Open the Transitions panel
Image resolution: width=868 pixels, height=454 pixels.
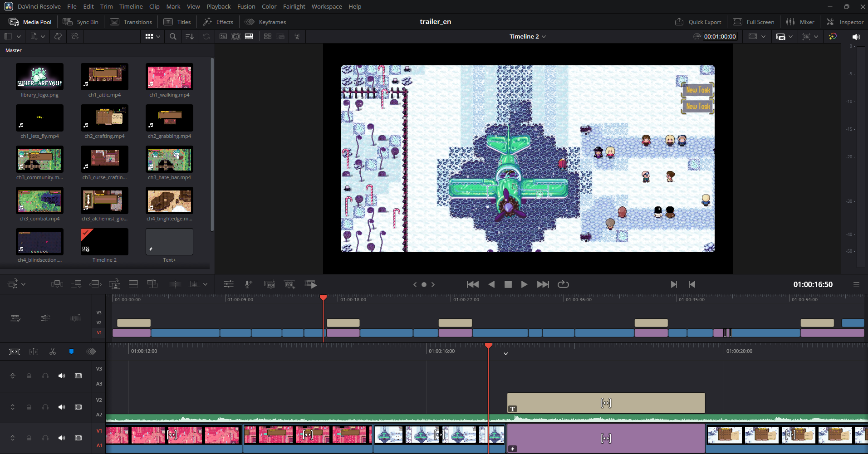click(x=131, y=22)
